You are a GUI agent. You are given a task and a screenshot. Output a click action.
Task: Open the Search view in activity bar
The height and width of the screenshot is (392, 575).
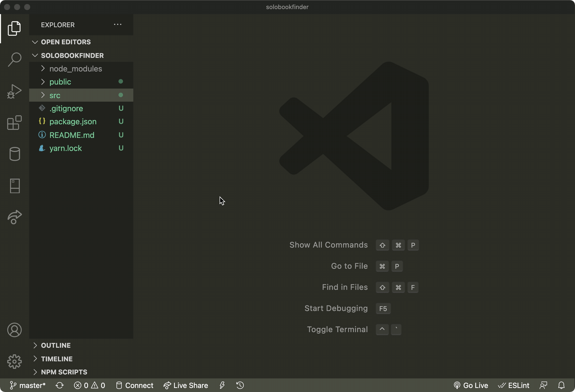(x=14, y=59)
